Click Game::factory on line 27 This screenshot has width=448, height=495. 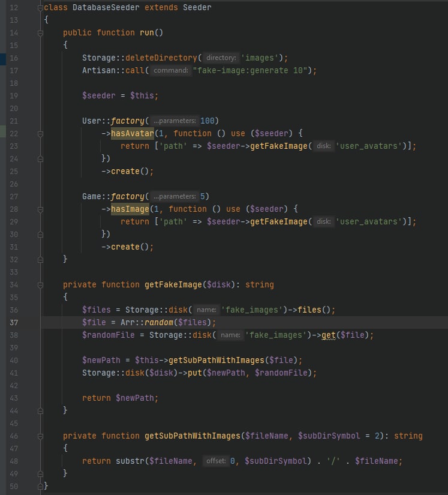pyautogui.click(x=113, y=196)
